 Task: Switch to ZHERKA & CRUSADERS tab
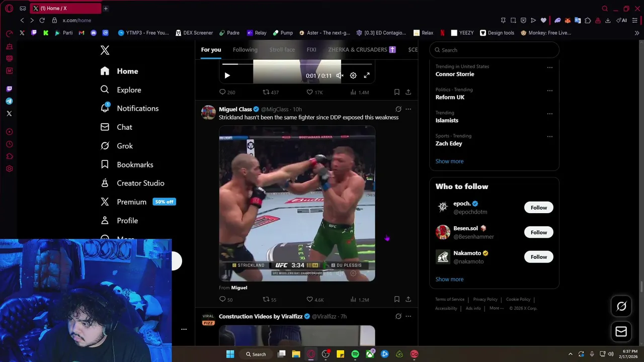click(x=362, y=50)
